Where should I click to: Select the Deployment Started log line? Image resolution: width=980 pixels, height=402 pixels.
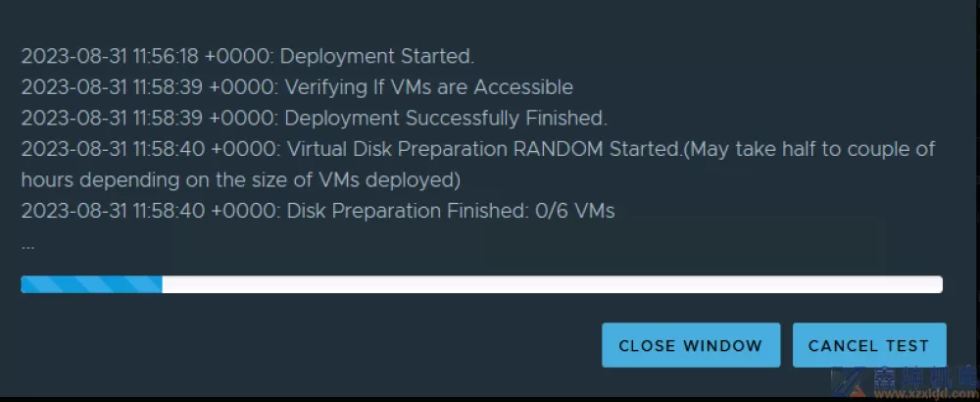click(248, 56)
